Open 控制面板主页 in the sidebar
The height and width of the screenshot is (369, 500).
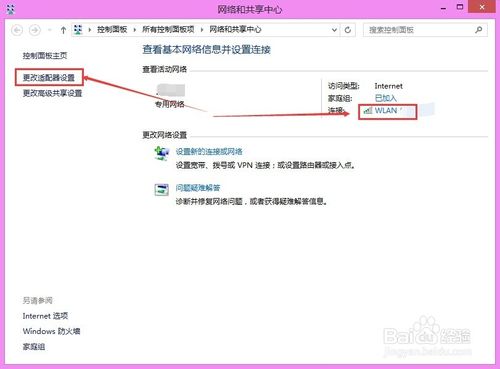(45, 56)
